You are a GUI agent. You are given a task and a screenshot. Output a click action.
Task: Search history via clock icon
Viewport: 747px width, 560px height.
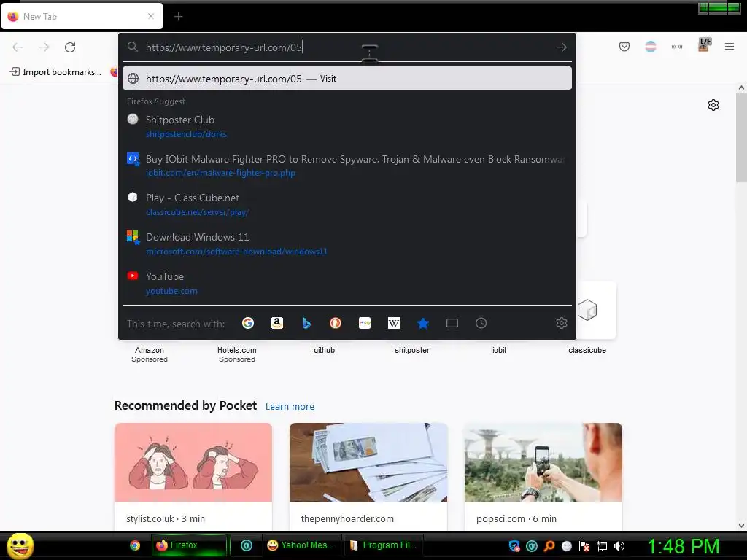pos(481,323)
